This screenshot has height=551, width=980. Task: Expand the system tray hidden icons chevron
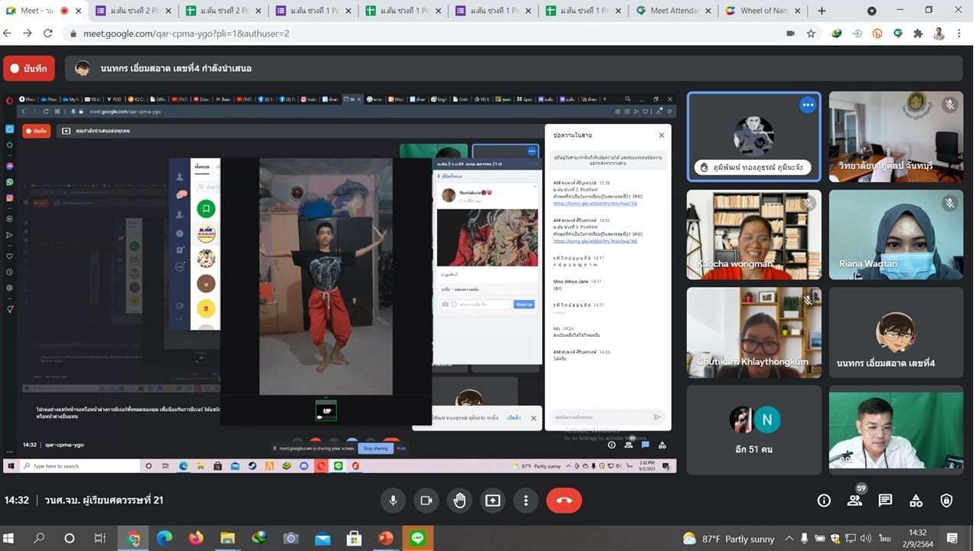(x=789, y=539)
